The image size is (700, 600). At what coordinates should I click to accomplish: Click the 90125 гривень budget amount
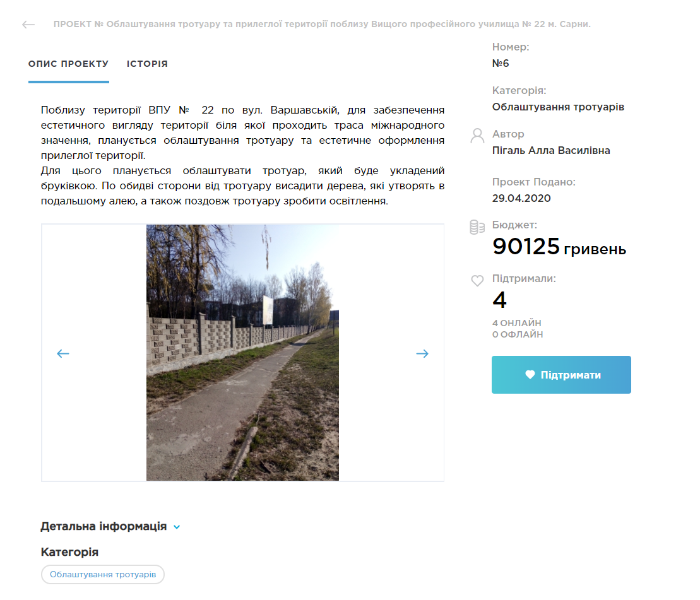tap(559, 247)
